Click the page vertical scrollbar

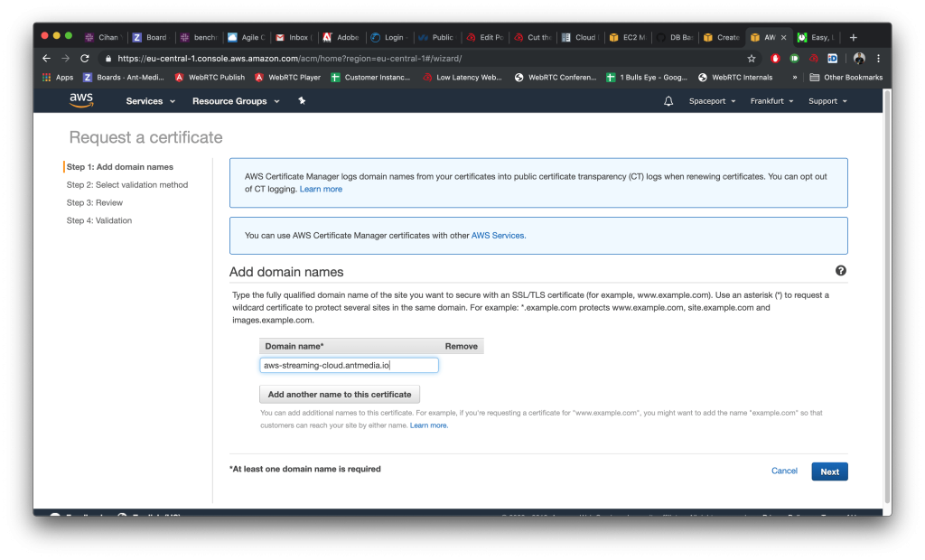887,295
